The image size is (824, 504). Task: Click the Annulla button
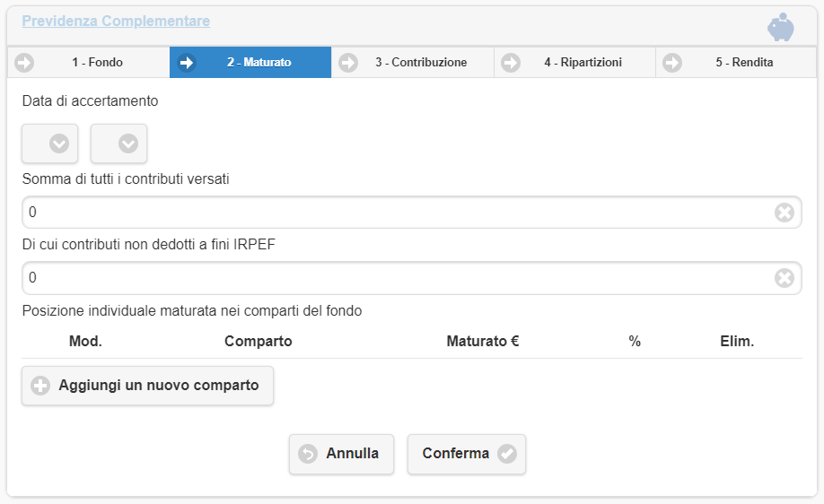point(341,454)
